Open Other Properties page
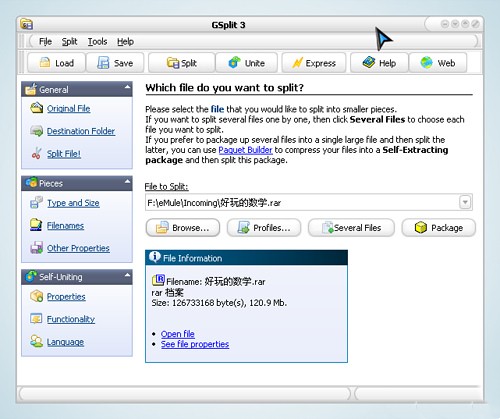Image resolution: width=500 pixels, height=419 pixels. [78, 248]
